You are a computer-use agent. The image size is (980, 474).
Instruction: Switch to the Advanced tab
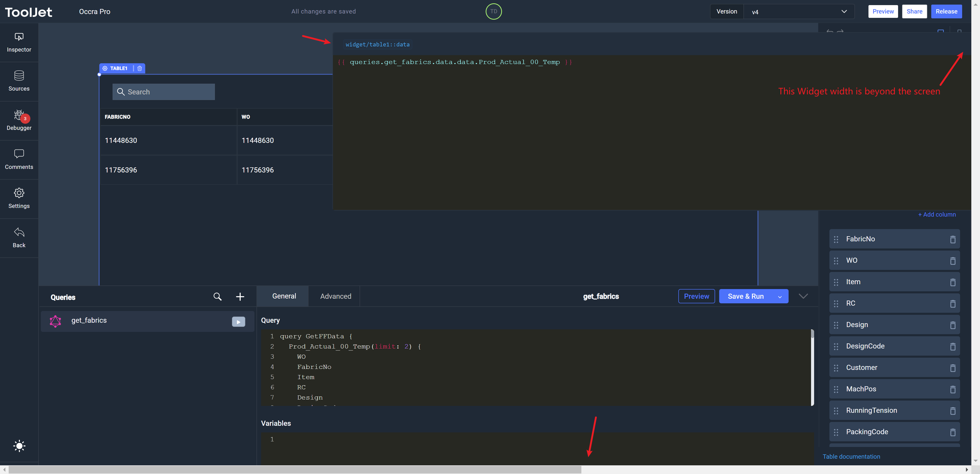[336, 296]
